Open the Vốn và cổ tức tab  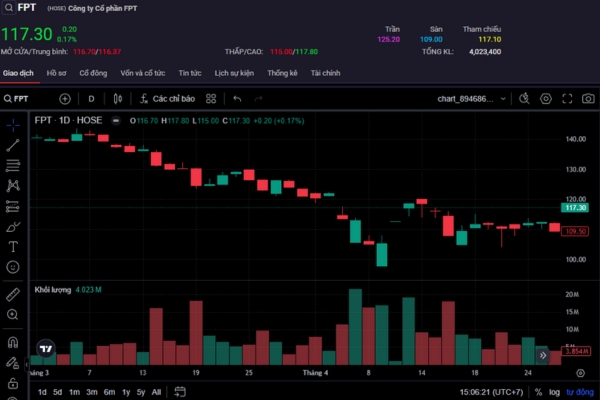[x=142, y=73]
